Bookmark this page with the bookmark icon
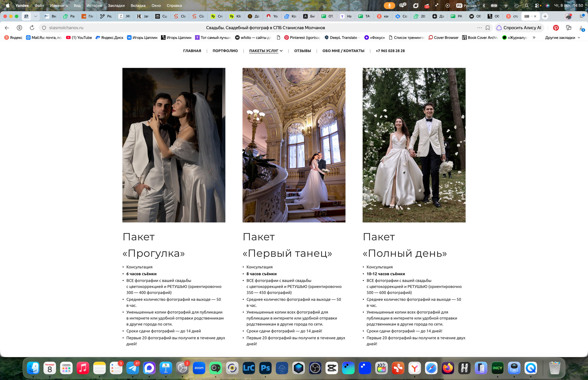This screenshot has width=588, height=380. click(488, 28)
